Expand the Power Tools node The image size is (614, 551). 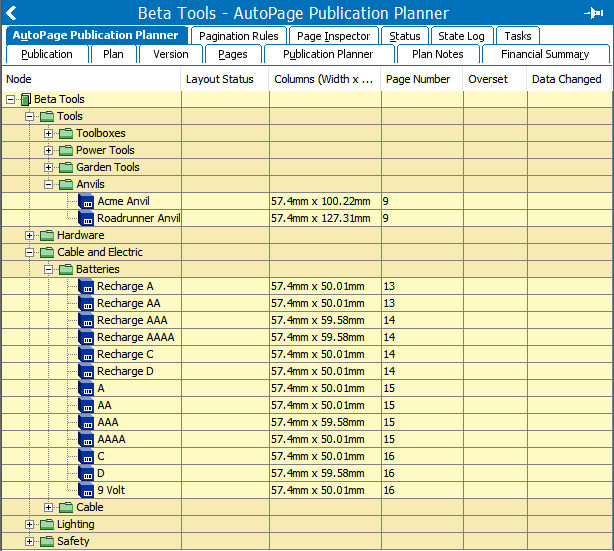pyautogui.click(x=49, y=150)
